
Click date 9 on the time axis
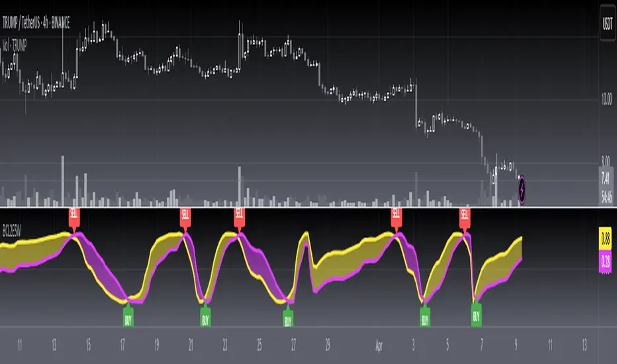click(516, 345)
